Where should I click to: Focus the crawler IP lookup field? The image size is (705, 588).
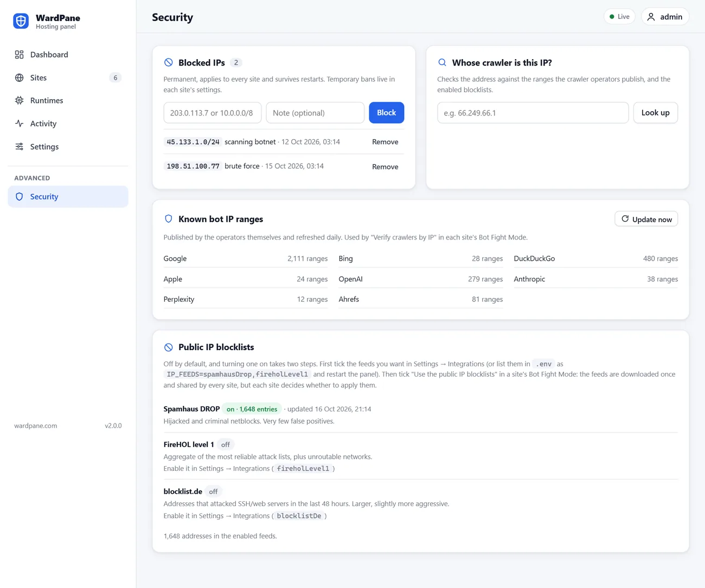click(x=533, y=113)
